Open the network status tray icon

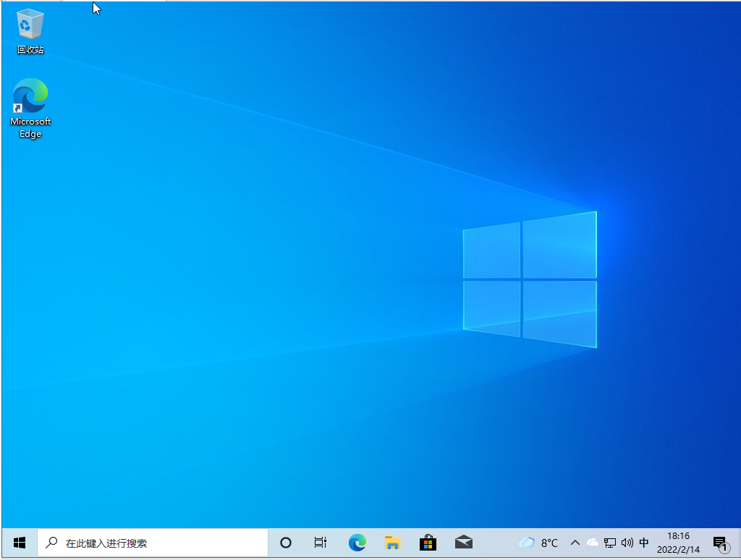point(609,543)
